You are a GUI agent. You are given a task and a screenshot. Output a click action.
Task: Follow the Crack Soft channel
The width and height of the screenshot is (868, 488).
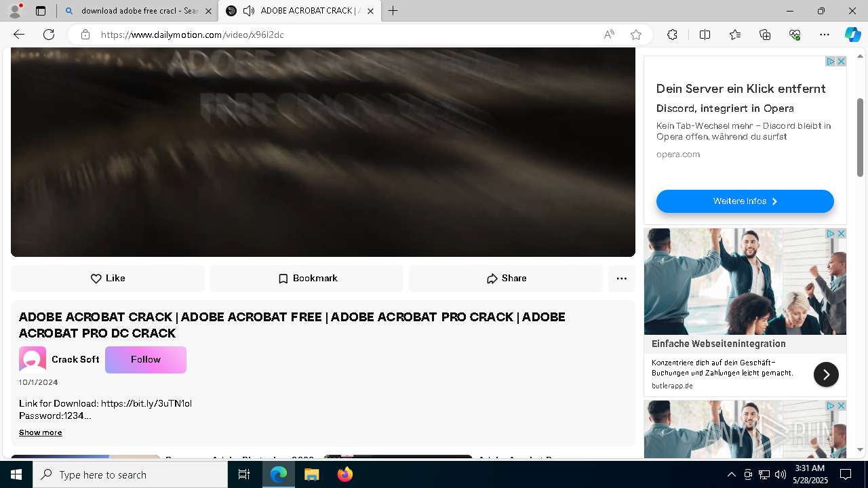146,360
